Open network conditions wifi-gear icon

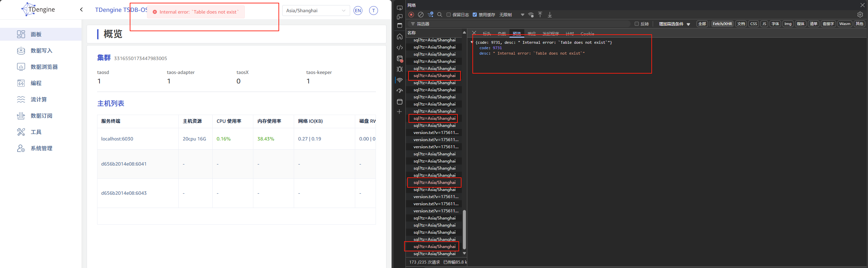point(531,15)
